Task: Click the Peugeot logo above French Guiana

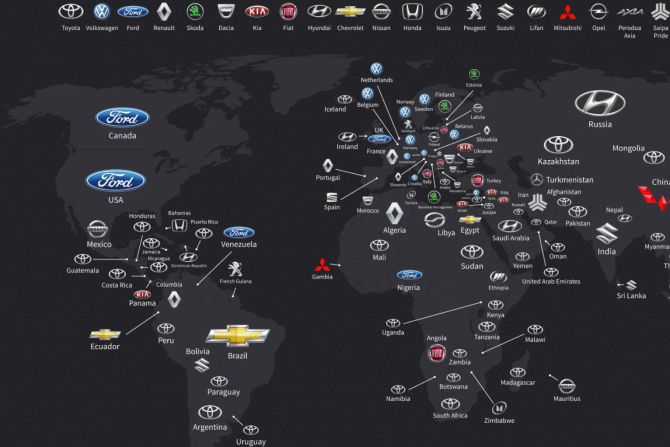Action: (x=235, y=269)
